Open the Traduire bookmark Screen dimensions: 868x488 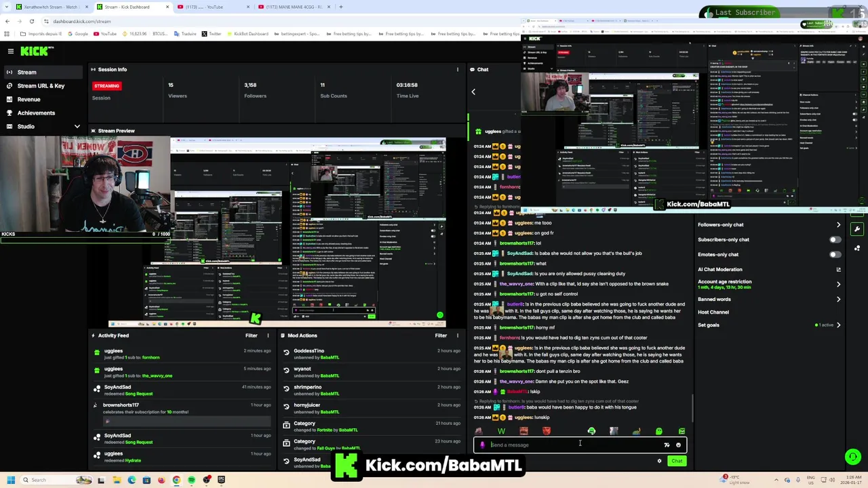[184, 34]
